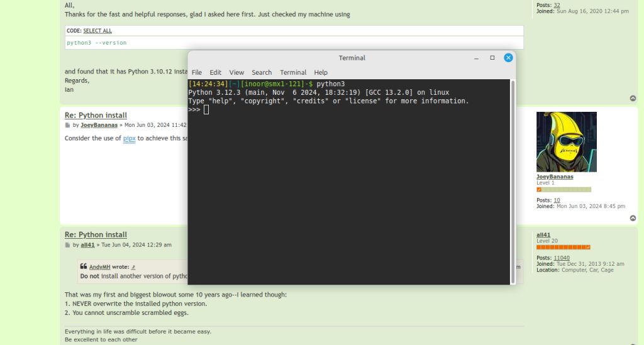Screen dimensions: 644x345
Task: Click top arrow below Ian's post
Action: click(633, 99)
